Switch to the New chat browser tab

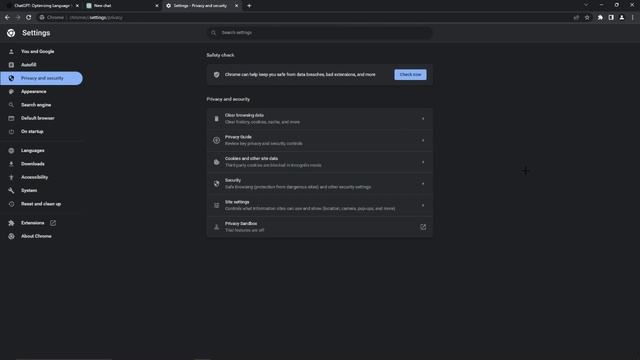(x=122, y=6)
